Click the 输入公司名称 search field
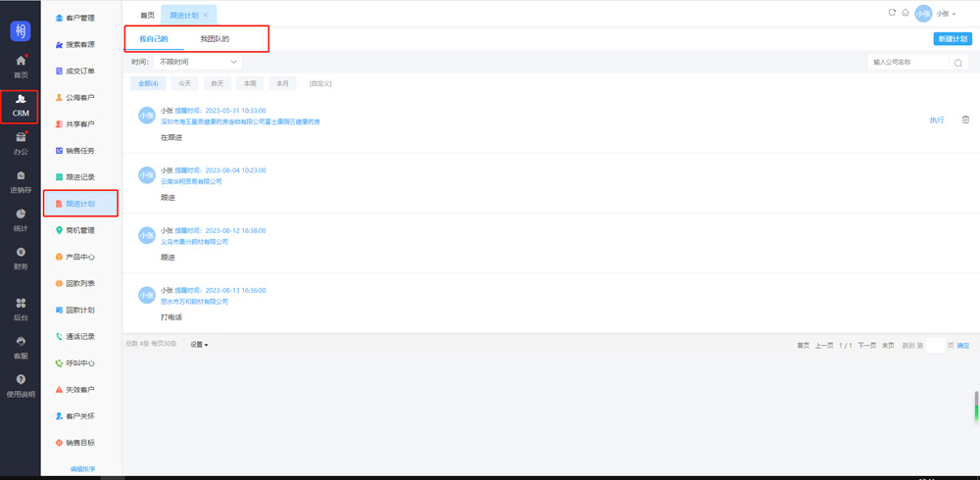This screenshot has width=980, height=480. pyautogui.click(x=909, y=63)
